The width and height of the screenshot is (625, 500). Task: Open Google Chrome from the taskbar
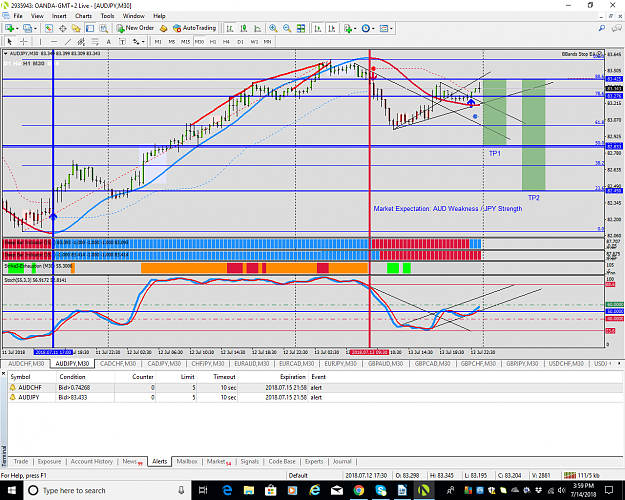coord(358,490)
